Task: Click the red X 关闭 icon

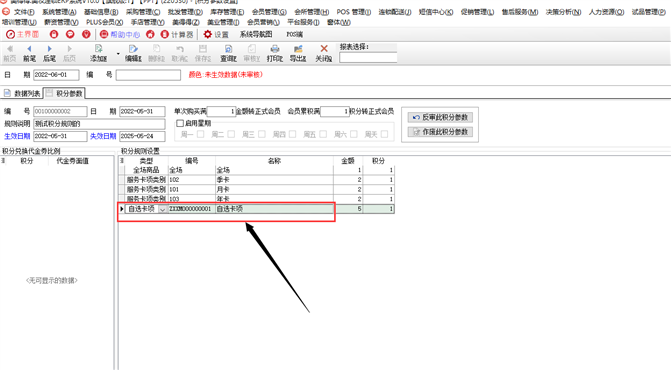Action: (324, 49)
